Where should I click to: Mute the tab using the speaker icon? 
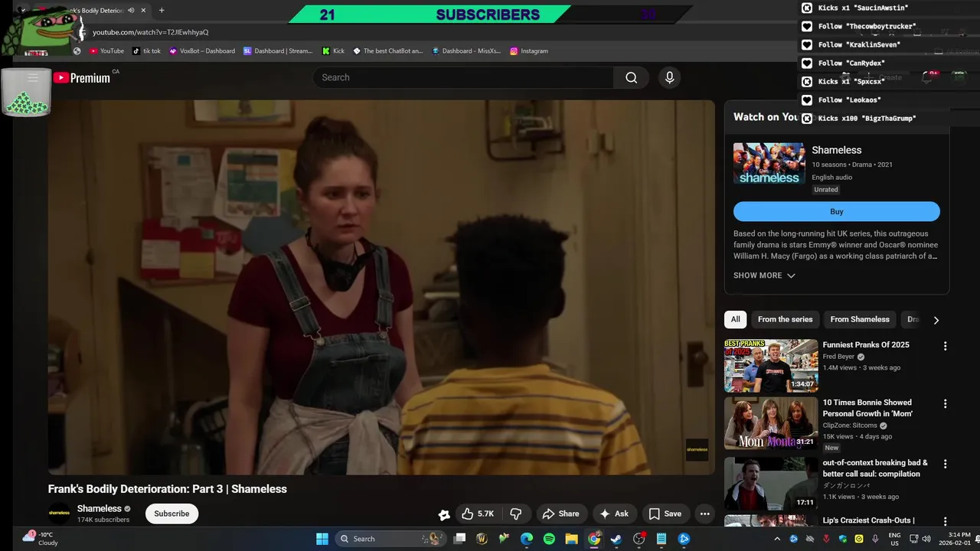point(131,11)
